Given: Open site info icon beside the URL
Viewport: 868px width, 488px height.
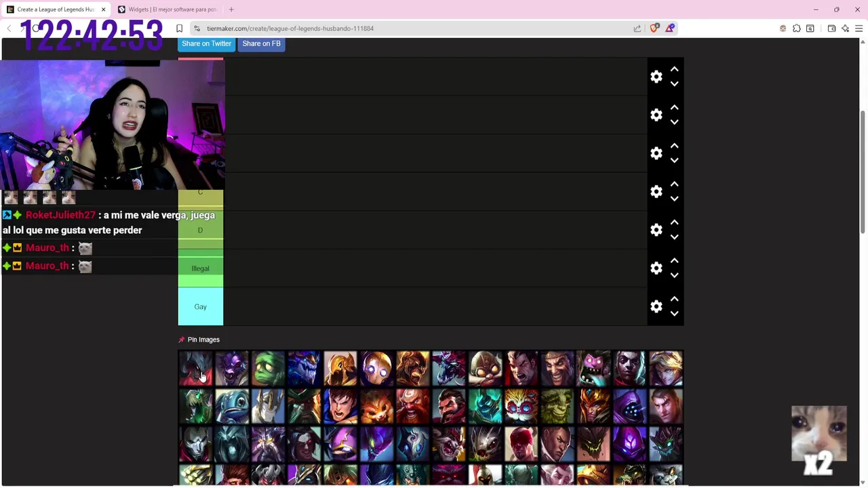Looking at the screenshot, I should [x=197, y=28].
